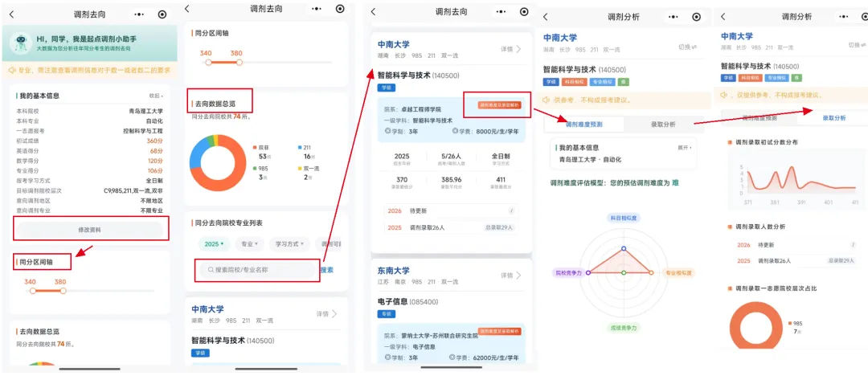Image resolution: width=868 pixels, height=380 pixels.
Task: Tap the info icon on 2026 待更新 row, third screen
Action: click(511, 210)
